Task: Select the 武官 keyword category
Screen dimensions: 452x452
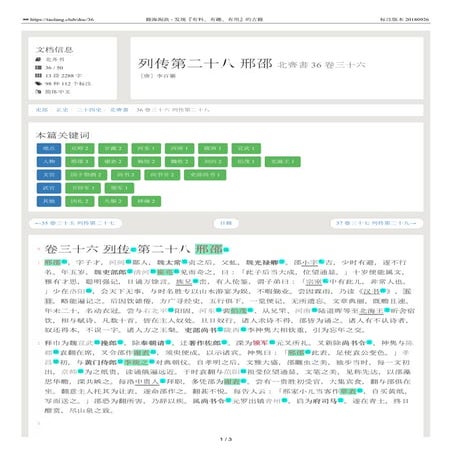Action: point(49,188)
